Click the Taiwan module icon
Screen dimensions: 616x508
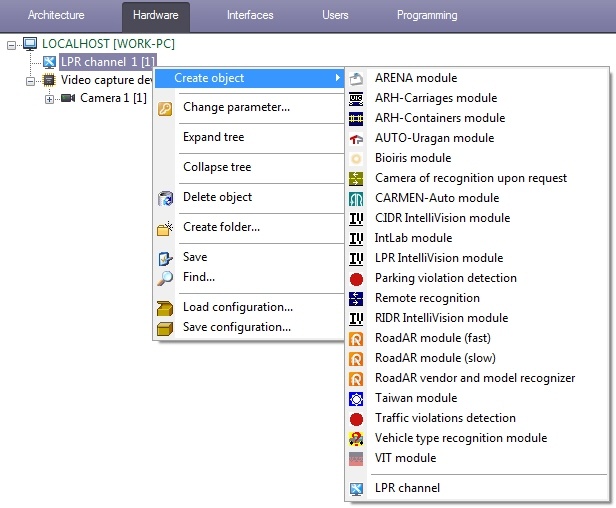tap(357, 398)
